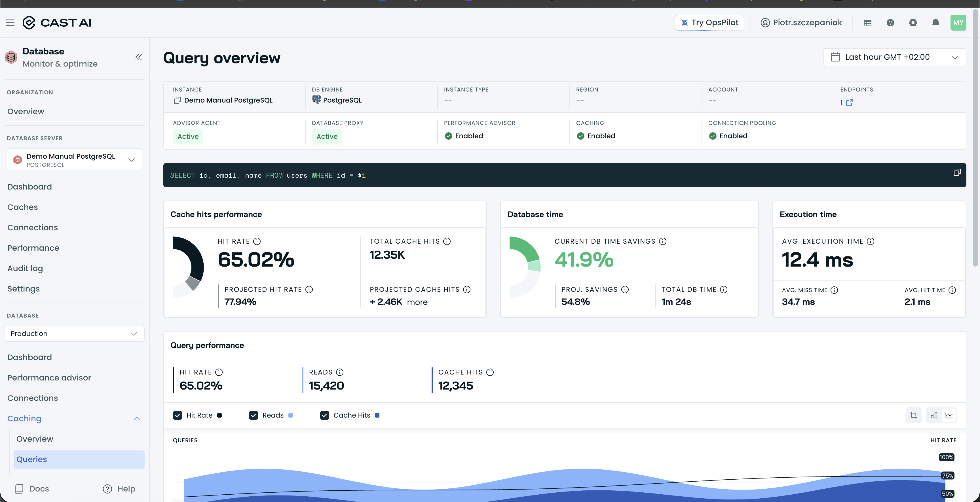Switch chart to bar view icon
980x502 pixels.
click(x=934, y=415)
